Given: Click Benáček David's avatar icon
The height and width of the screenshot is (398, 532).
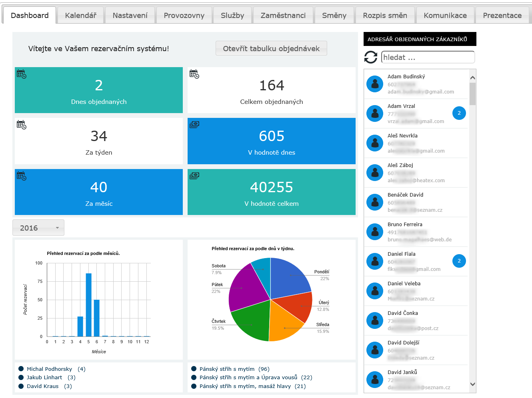Looking at the screenshot, I should pos(375,202).
